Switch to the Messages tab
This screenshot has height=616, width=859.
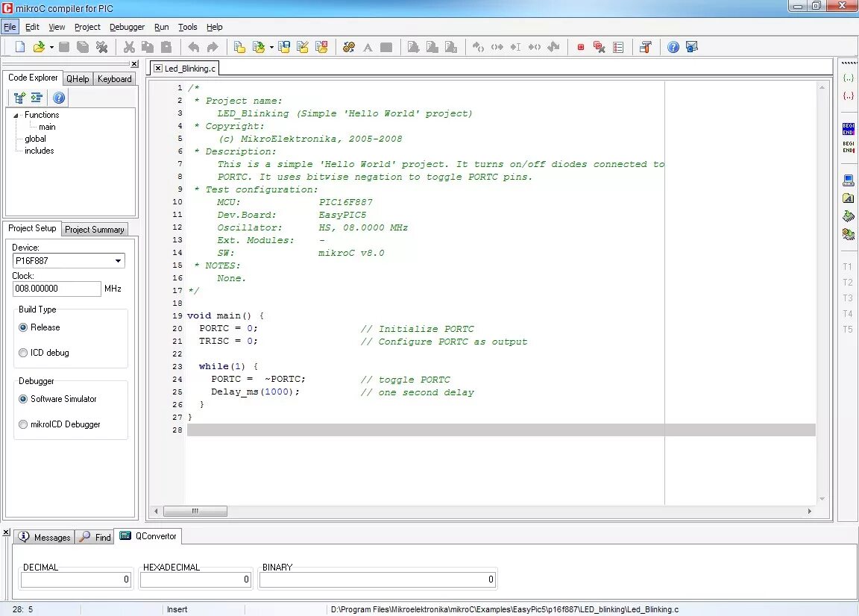click(x=45, y=537)
